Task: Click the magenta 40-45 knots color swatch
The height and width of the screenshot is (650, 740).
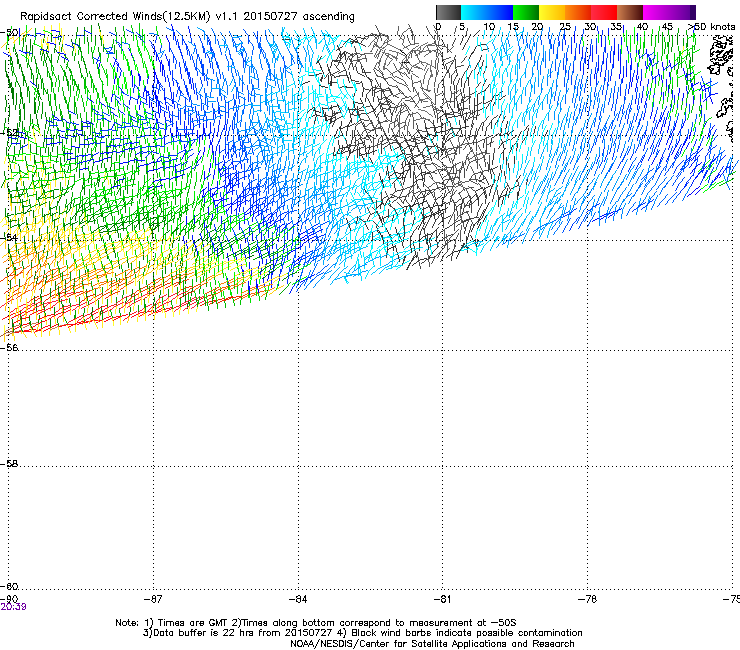Action: pos(656,12)
